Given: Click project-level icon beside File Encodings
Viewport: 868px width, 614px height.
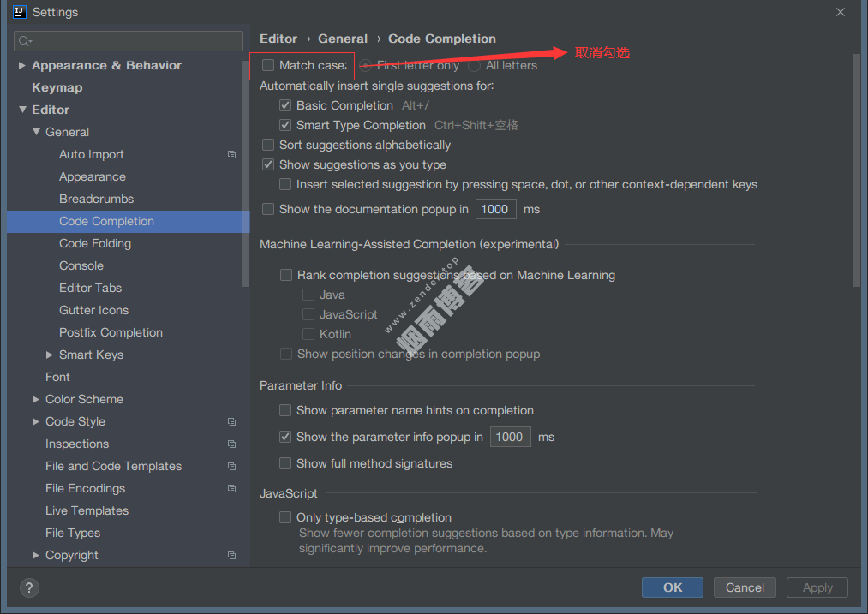Looking at the screenshot, I should pyautogui.click(x=231, y=489).
